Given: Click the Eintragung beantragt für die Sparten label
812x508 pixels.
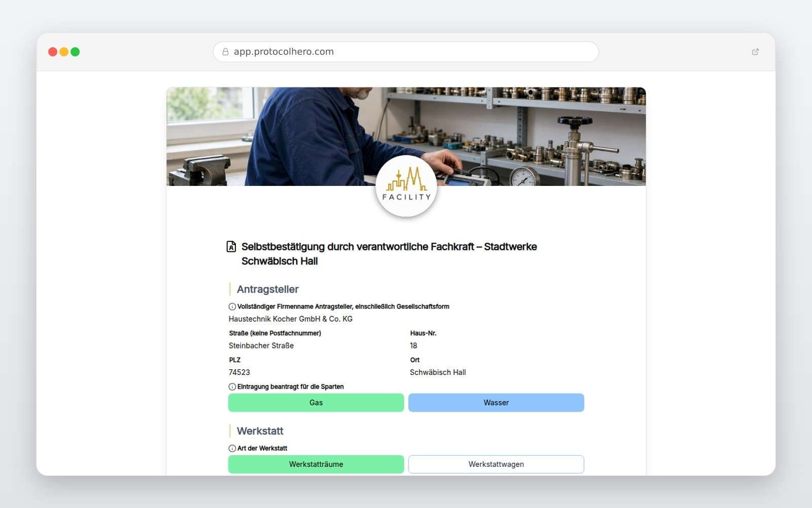Looking at the screenshot, I should pyautogui.click(x=290, y=387).
